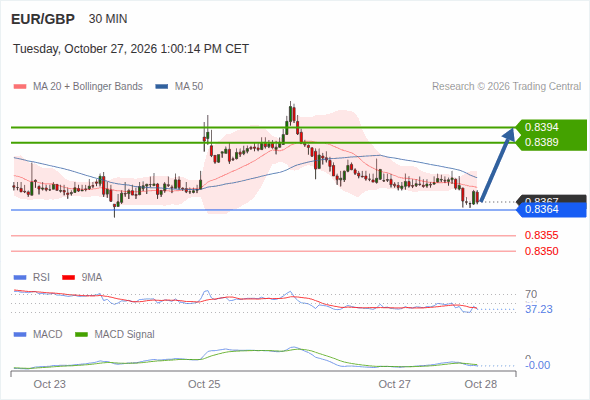This screenshot has height=400, width=590.
Task: Click the RSI 70 level label
Action: click(531, 294)
